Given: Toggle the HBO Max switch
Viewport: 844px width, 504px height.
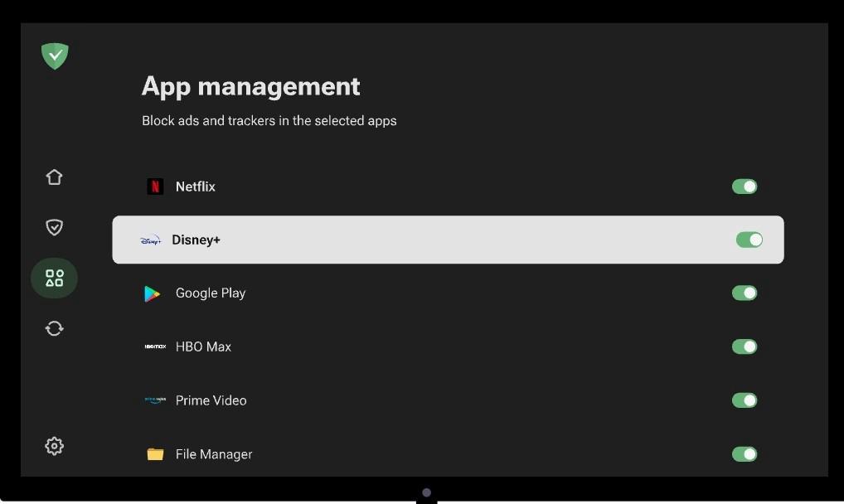Looking at the screenshot, I should [744, 346].
